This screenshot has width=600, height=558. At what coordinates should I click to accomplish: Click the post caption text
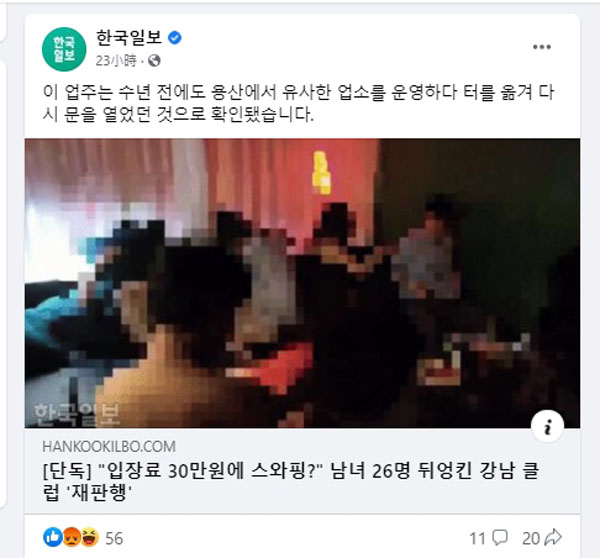click(298, 103)
